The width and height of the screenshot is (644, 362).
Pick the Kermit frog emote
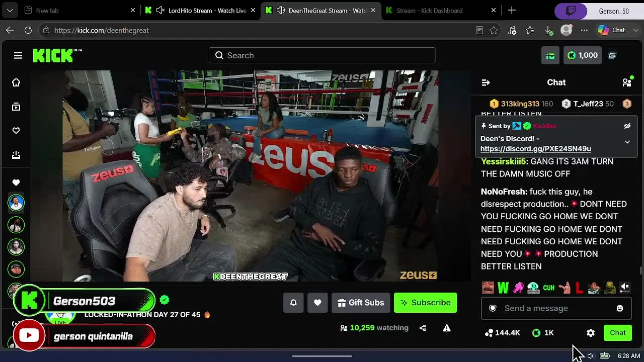coord(610,288)
